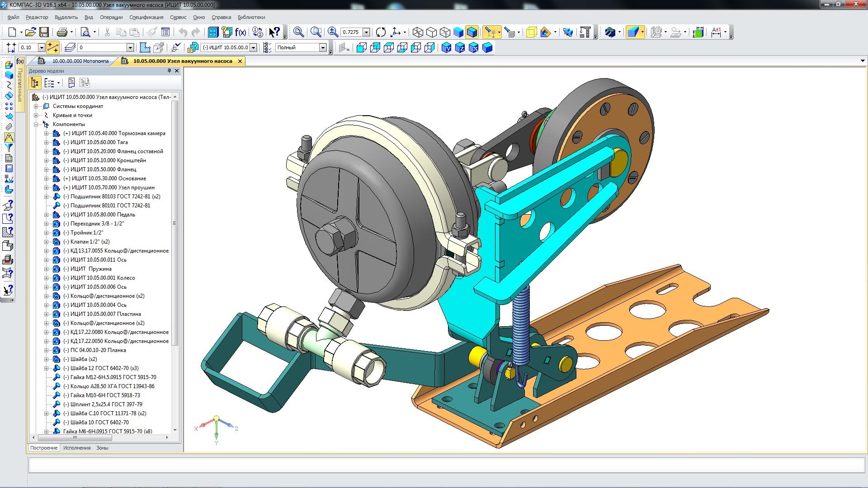Open the Print icon in toolbar
This screenshot has height=488, width=868.
point(62,32)
